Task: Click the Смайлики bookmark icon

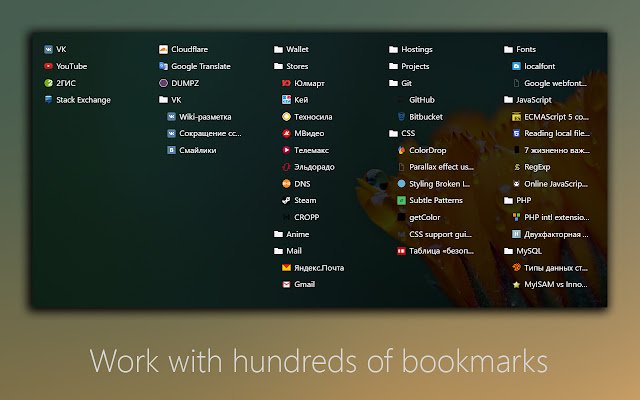Action: pos(171,150)
